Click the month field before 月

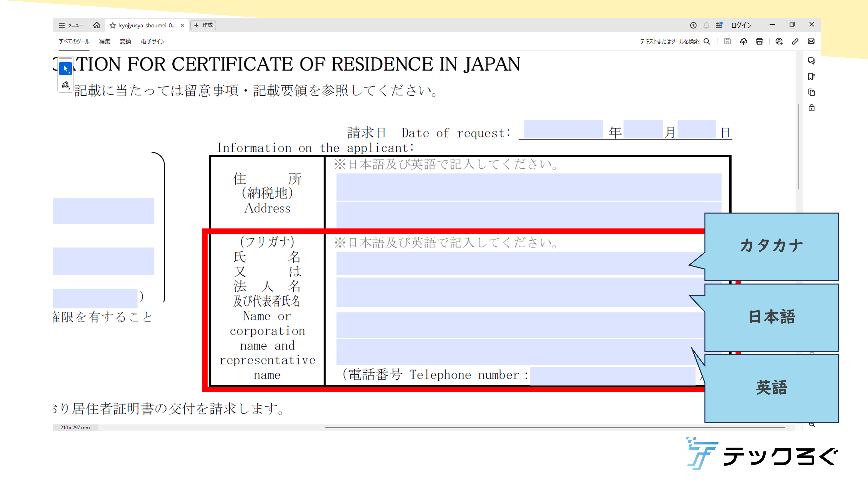[643, 129]
